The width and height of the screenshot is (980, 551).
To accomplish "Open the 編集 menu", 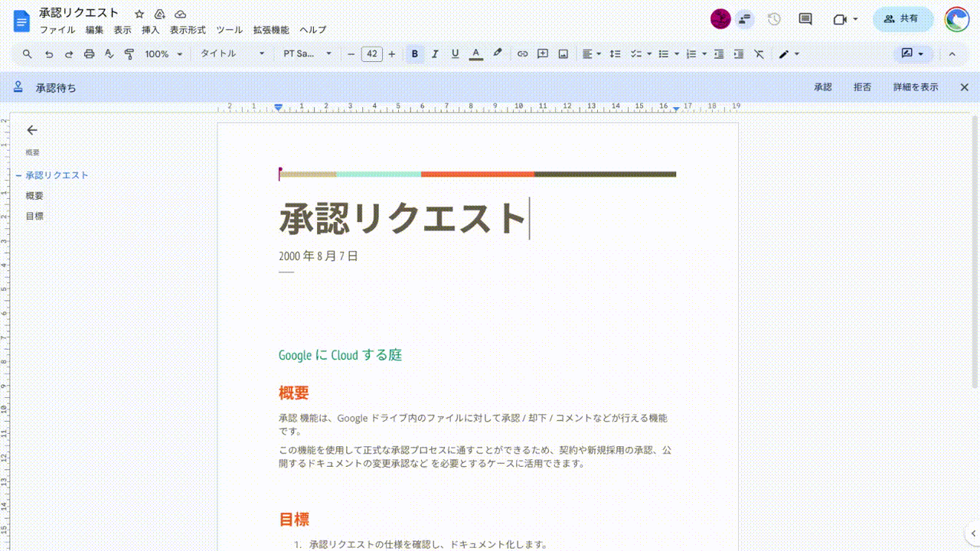I will point(94,30).
